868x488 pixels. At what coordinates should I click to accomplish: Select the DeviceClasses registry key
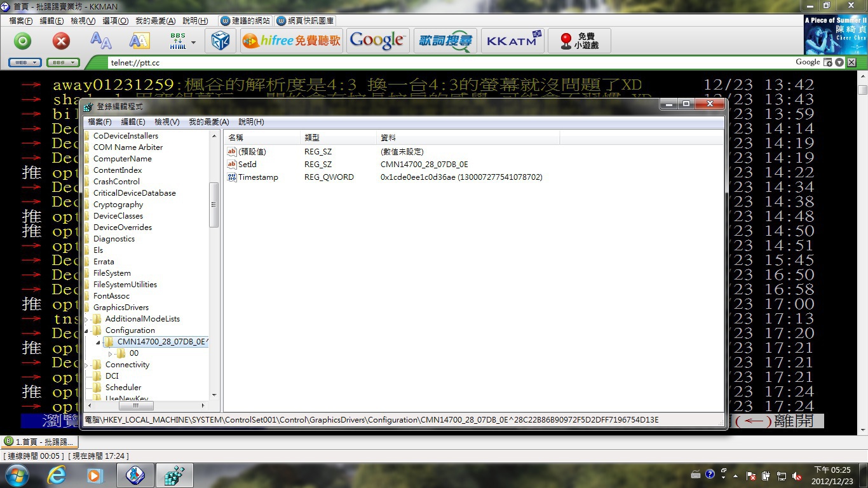pos(118,216)
